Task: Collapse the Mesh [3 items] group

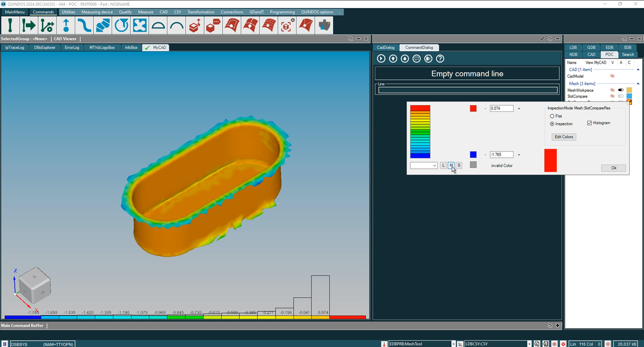Action: [638, 83]
